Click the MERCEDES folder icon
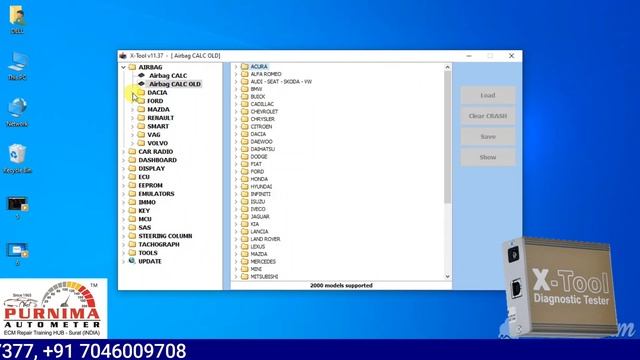 tap(245, 261)
